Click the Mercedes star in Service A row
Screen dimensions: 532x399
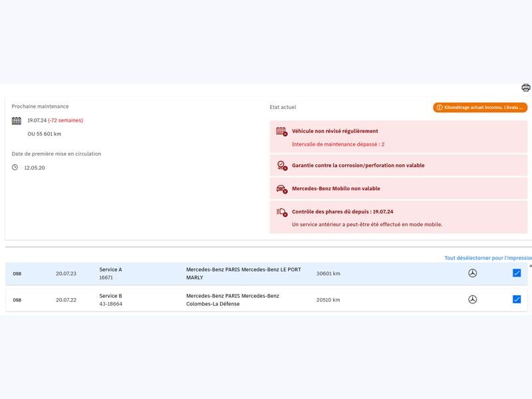click(472, 273)
